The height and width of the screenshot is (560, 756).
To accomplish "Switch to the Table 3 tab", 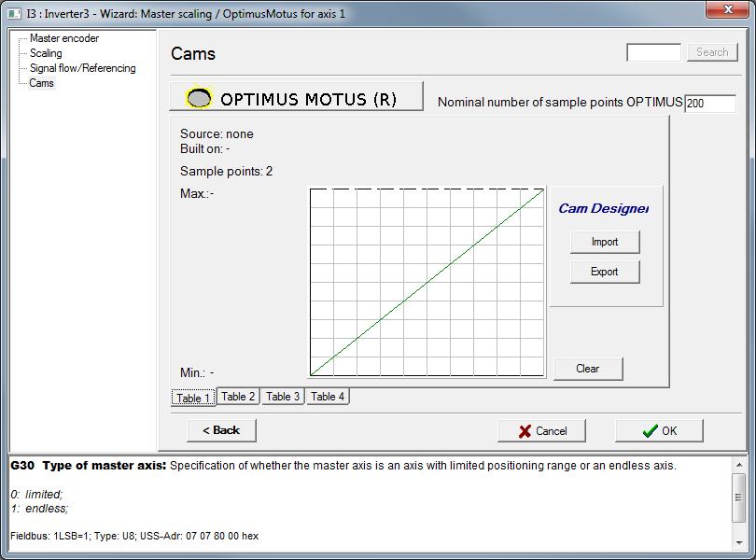I will click(283, 397).
